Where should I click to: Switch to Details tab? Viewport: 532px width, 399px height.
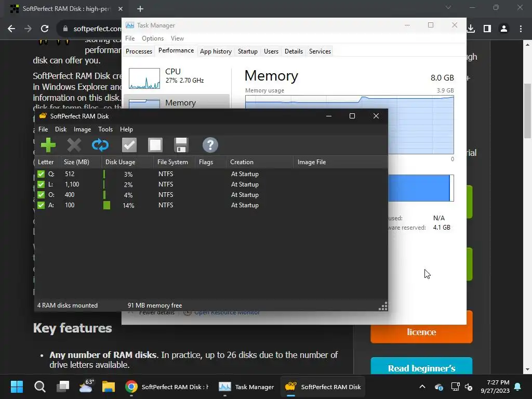(294, 51)
